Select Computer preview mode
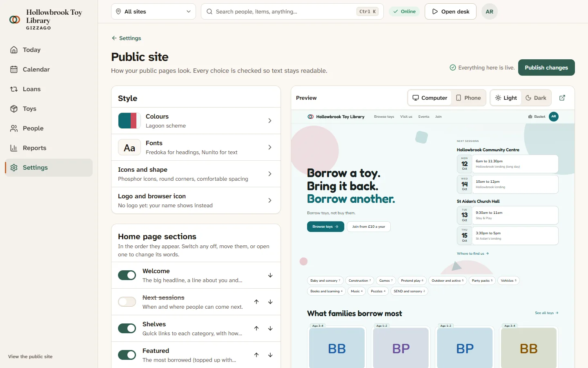This screenshot has width=588, height=368. click(430, 98)
